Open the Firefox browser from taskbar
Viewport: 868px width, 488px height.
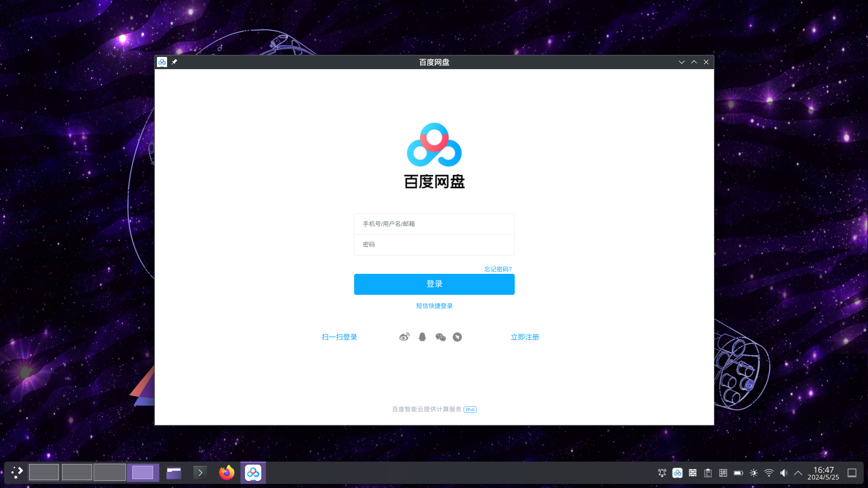click(x=226, y=473)
